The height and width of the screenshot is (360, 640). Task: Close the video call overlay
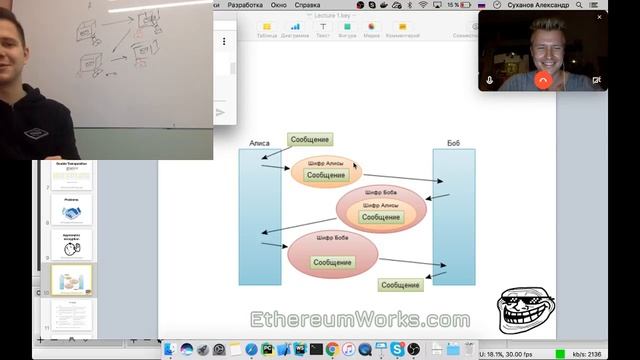point(599,17)
